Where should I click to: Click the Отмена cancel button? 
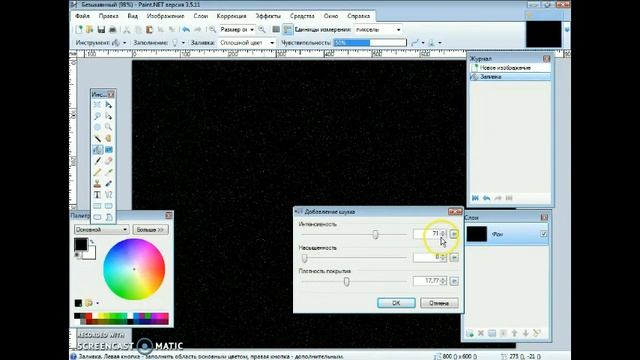pos(439,303)
